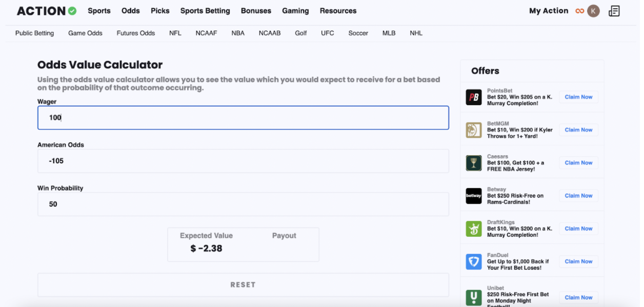Screen dimensions: 644x307
Task: Claim the PointsBet offer
Action: point(578,97)
